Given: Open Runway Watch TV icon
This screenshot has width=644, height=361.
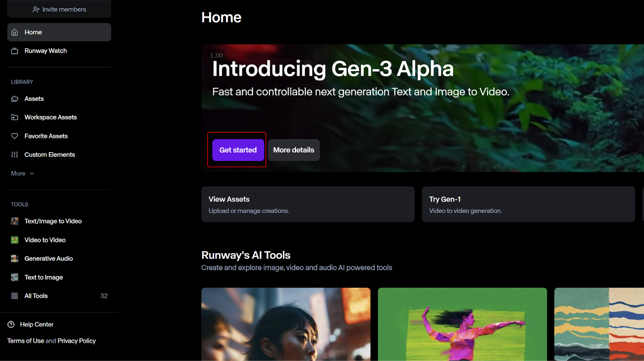Looking at the screenshot, I should pos(15,51).
